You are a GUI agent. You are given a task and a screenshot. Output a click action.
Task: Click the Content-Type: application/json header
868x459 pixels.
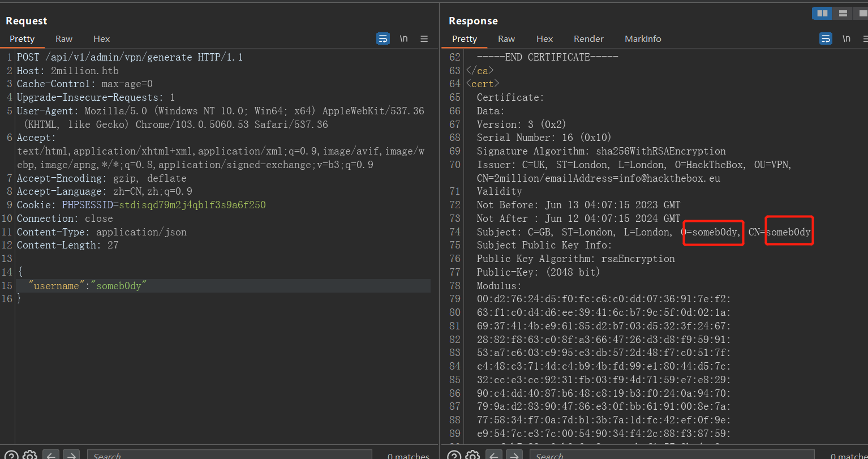click(x=101, y=232)
